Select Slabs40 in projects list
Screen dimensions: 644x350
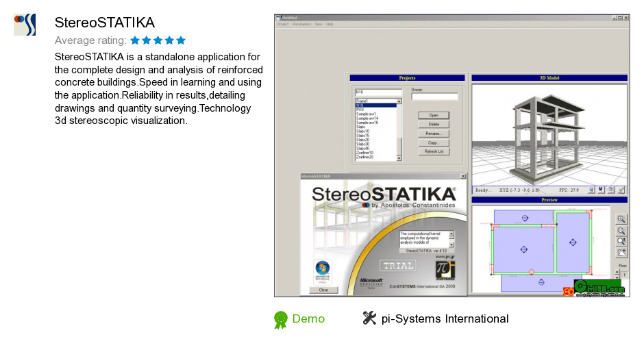pos(375,149)
